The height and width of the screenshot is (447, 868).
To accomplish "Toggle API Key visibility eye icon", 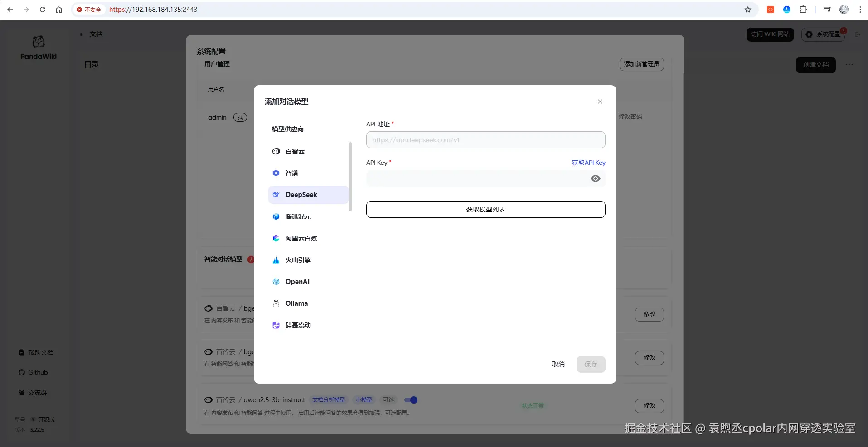I will (x=596, y=178).
